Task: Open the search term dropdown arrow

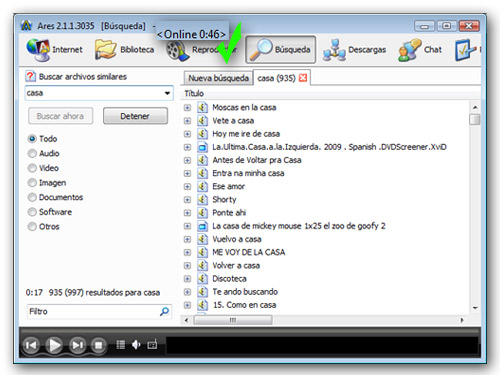Action: tap(167, 93)
